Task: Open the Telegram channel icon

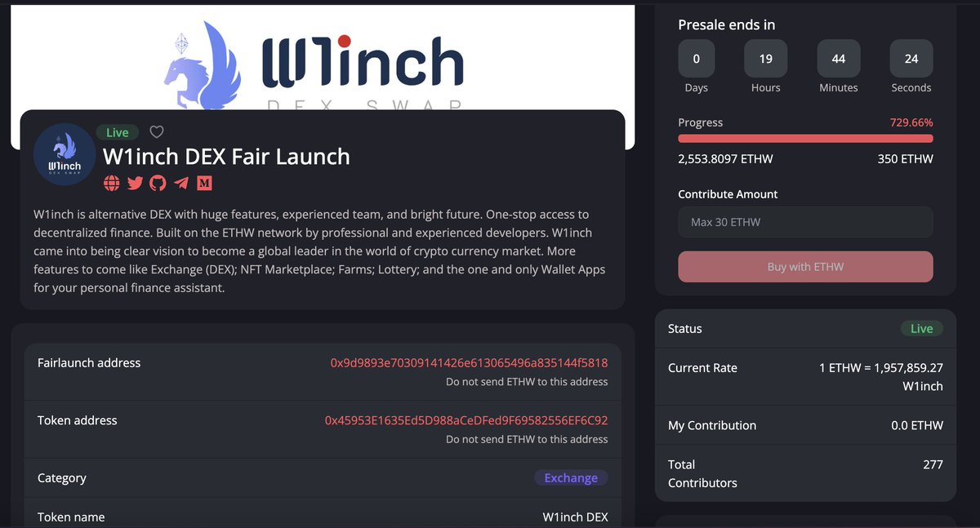Action: (181, 184)
